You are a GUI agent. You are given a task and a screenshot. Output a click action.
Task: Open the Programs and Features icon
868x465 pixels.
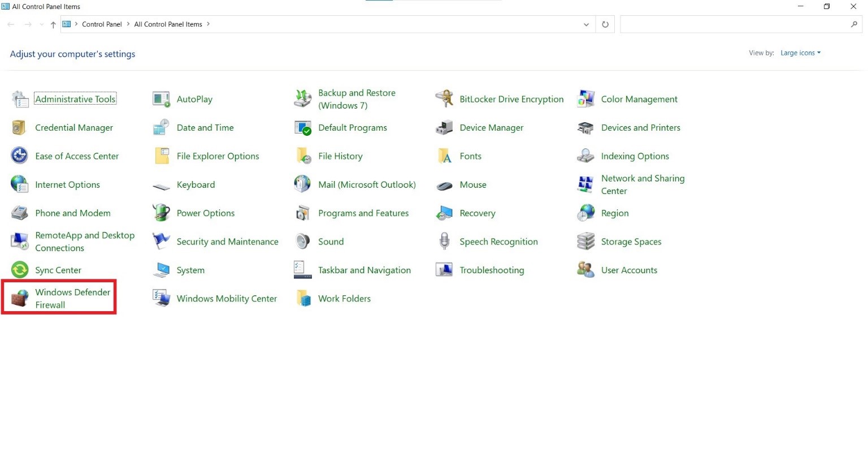pyautogui.click(x=303, y=213)
